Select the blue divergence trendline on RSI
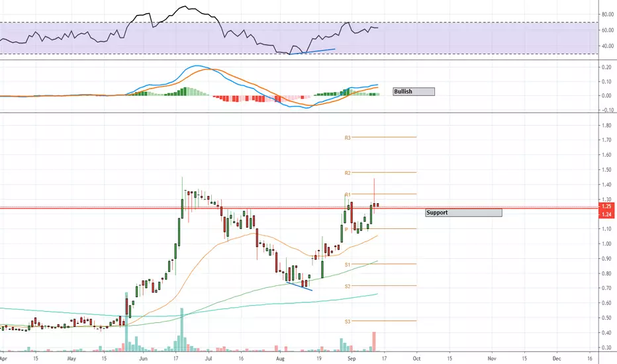 coord(312,52)
